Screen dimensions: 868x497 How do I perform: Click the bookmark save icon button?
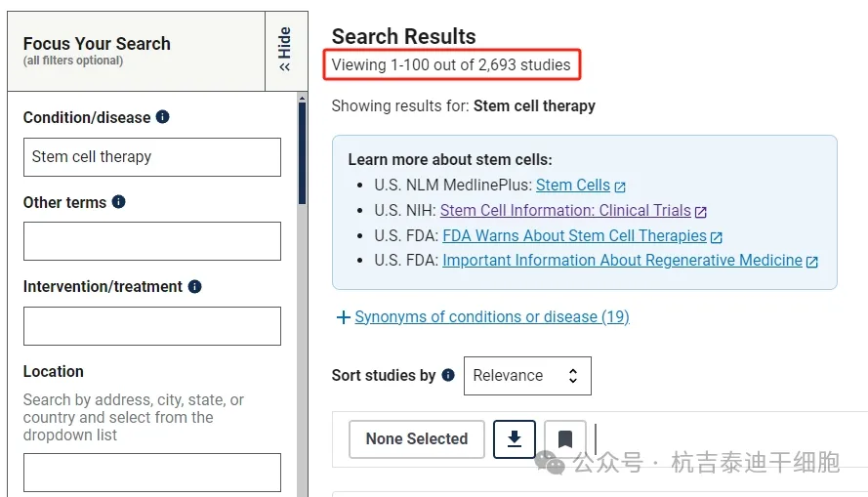point(565,439)
